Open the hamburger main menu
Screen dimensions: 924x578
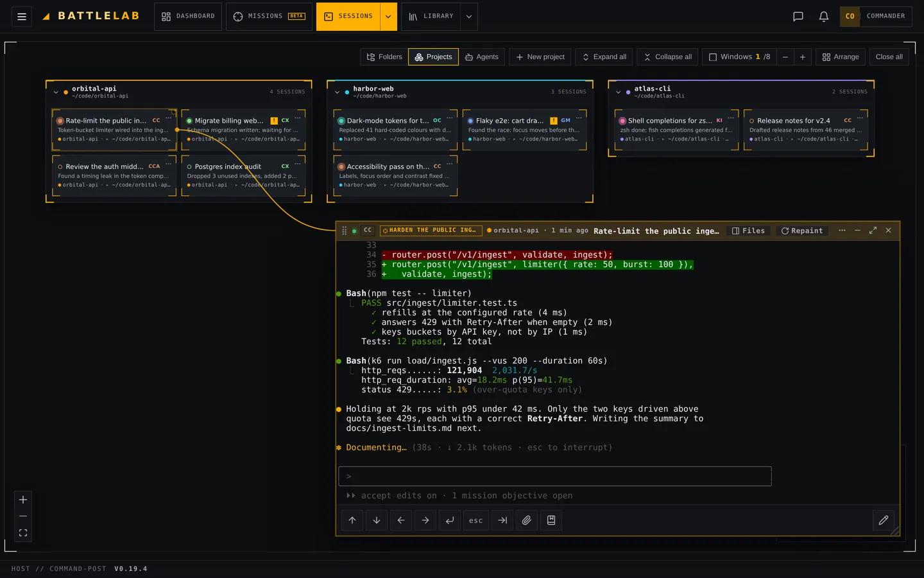point(22,17)
